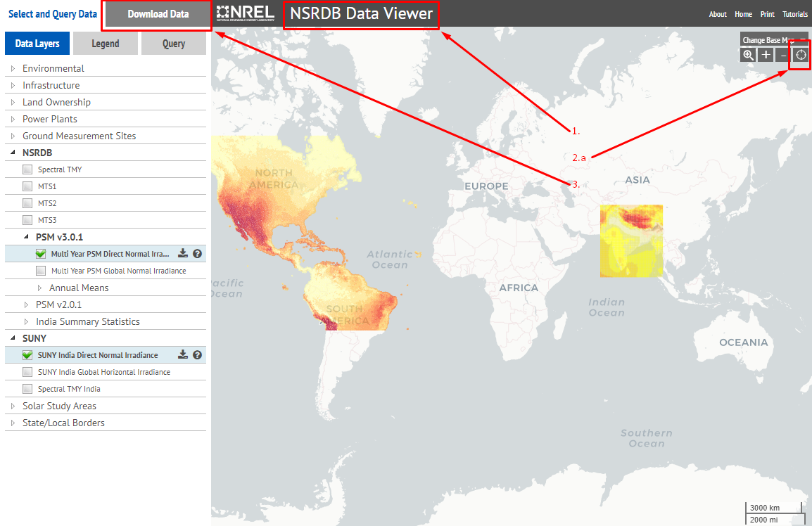
Task: Open the Change Base Map dropdown
Action: pos(774,40)
